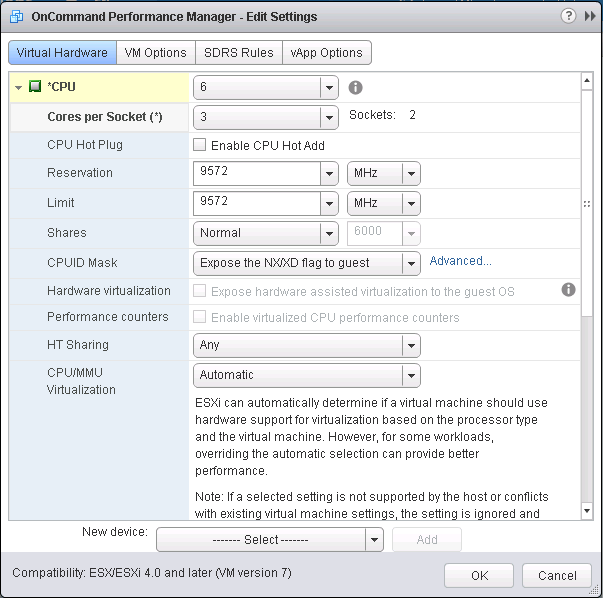This screenshot has height=598, width=603.
Task: Click the double-arrow expand icon in title bar
Action: [x=590, y=16]
